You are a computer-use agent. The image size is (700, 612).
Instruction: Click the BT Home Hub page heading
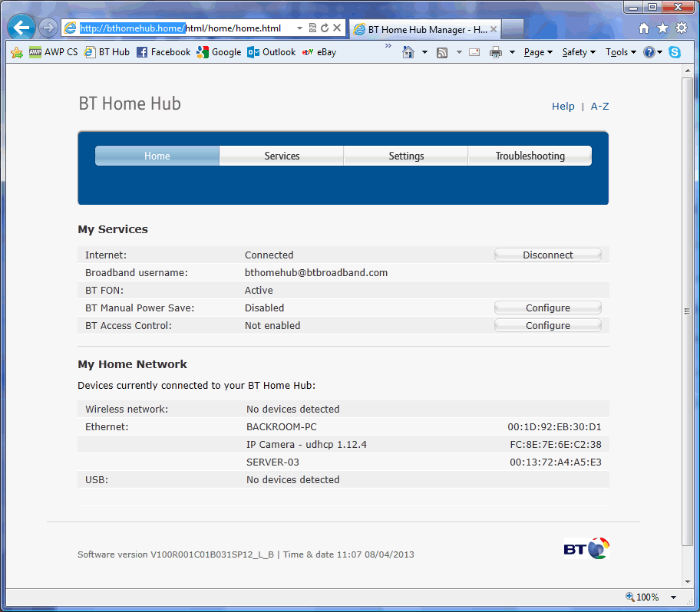pos(130,104)
